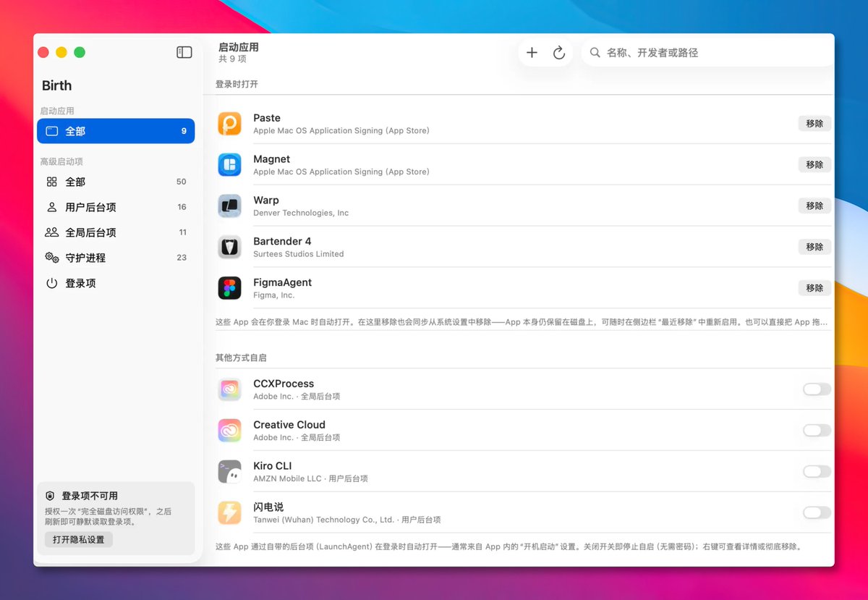Click the Creative Cloud name text
868x600 pixels.
tap(289, 425)
